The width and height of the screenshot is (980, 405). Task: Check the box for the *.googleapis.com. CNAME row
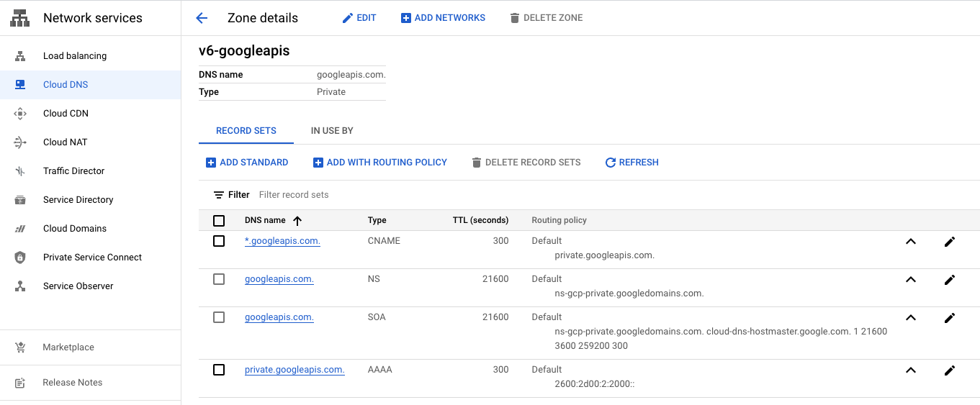tap(219, 241)
